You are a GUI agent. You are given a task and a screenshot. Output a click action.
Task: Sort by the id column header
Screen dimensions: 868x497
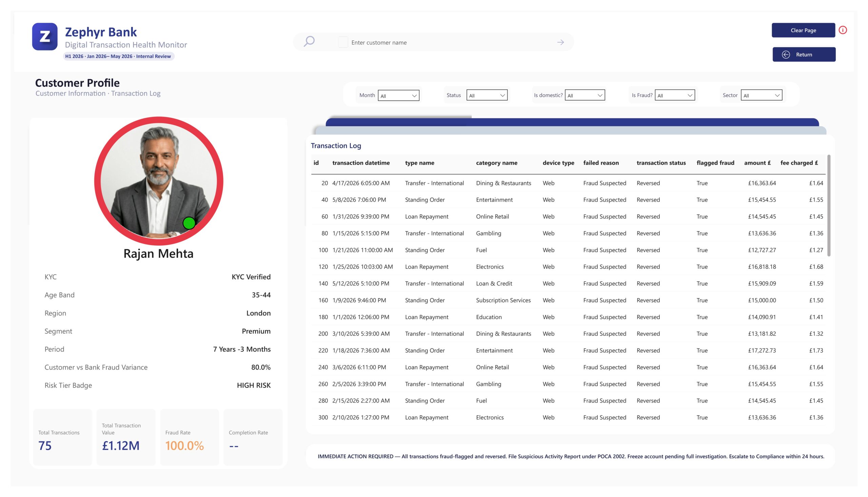click(x=316, y=163)
